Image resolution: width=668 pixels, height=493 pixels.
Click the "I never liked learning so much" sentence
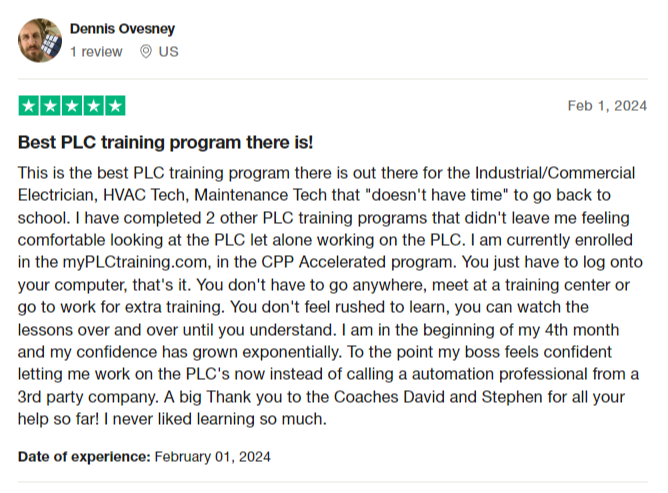point(215,419)
